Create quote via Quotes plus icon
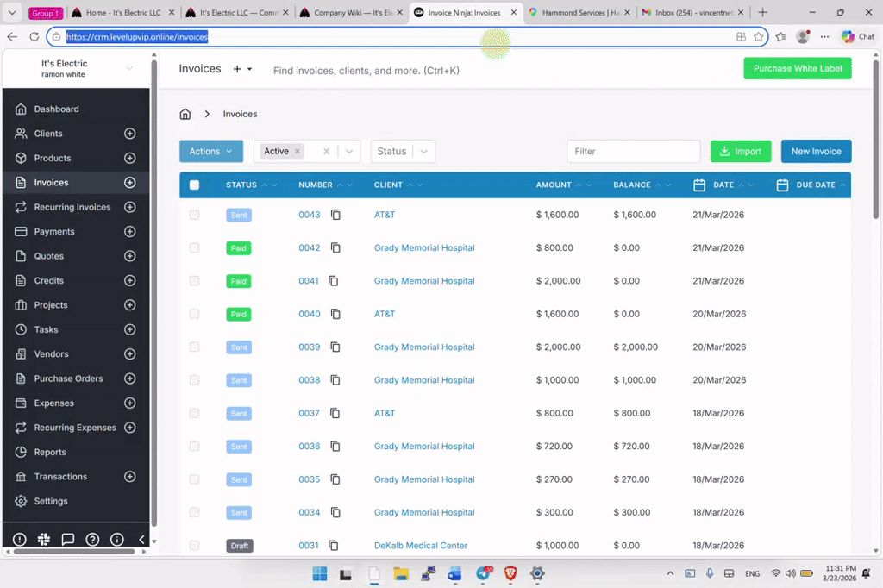The width and height of the screenshot is (883, 588). pos(129,256)
